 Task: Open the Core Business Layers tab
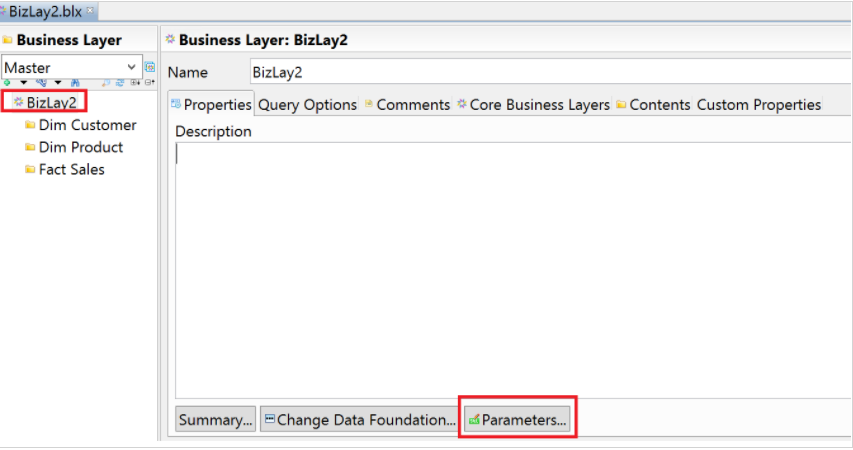pos(534,104)
